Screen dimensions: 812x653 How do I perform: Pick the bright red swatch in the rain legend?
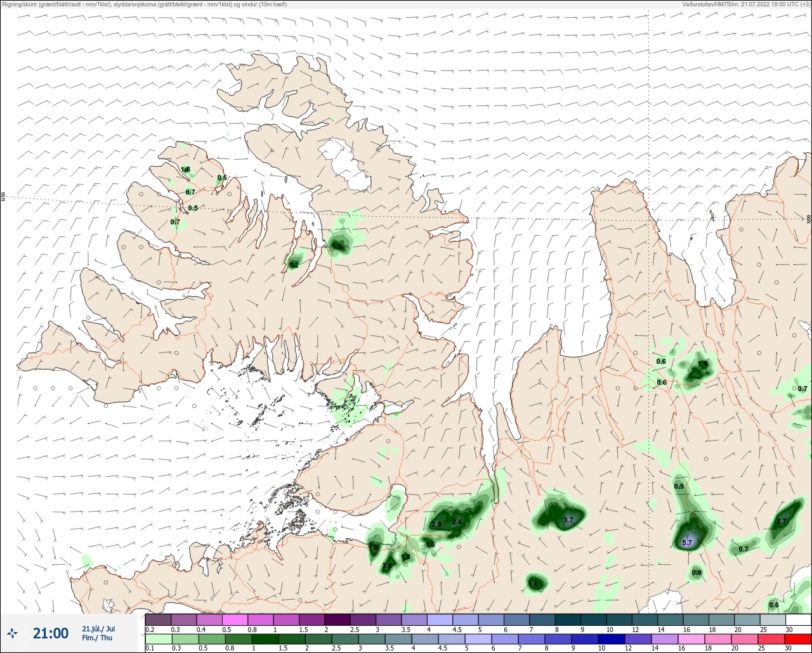click(797, 638)
